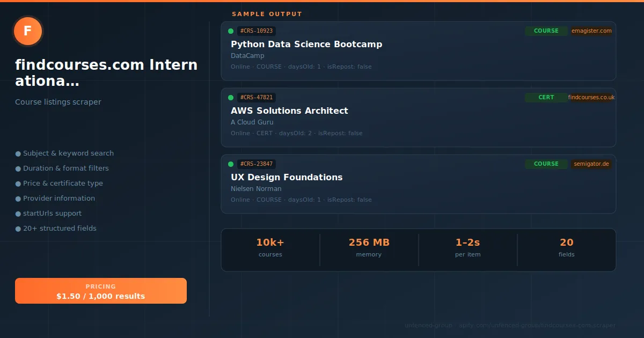Select the #CRS-23847 ID tag

tap(257, 164)
